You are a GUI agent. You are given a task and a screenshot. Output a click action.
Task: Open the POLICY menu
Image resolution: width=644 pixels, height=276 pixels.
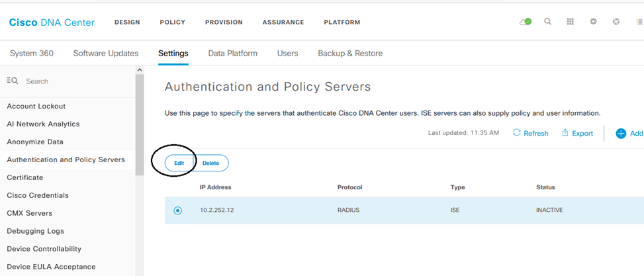pyautogui.click(x=173, y=23)
